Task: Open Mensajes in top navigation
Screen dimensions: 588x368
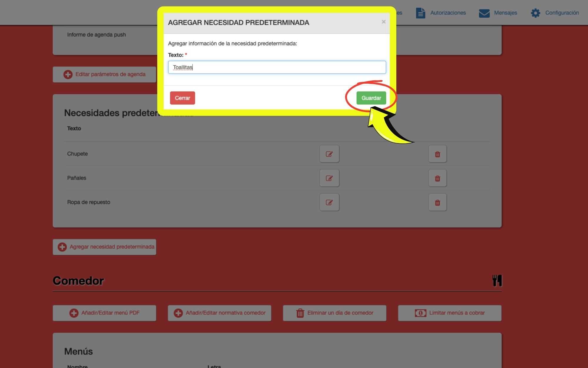Action: 498,13
